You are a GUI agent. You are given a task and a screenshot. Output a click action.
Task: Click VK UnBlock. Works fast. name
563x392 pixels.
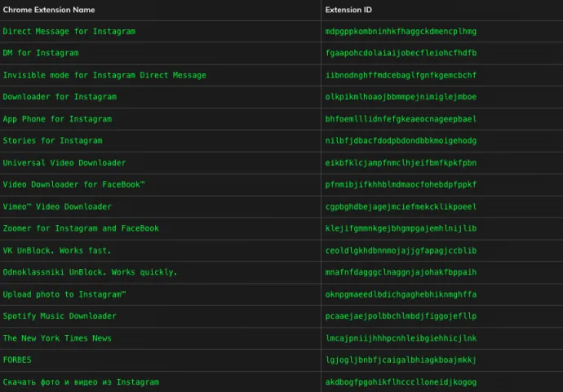(57, 251)
